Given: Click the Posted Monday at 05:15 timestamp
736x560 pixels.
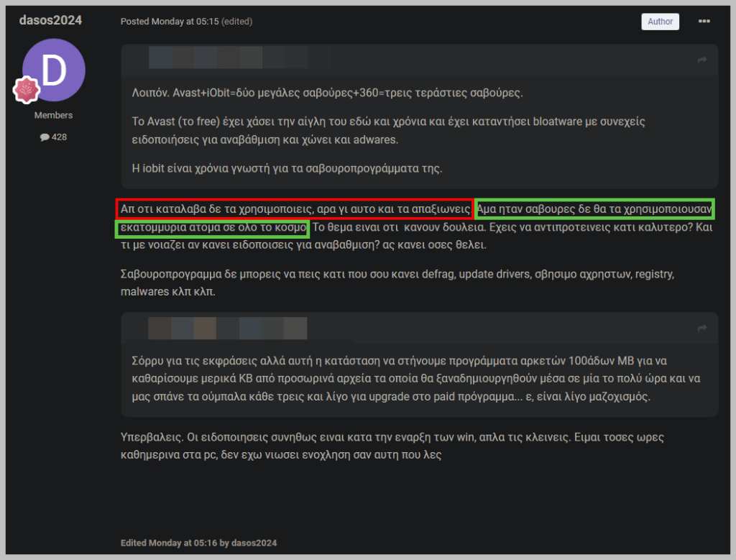Looking at the screenshot, I should 170,22.
